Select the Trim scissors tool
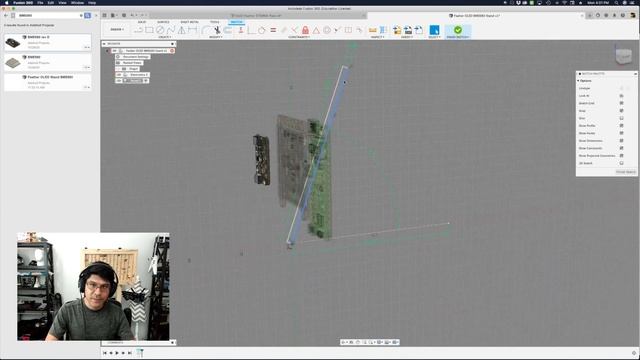This screenshot has height=360, width=640. [217, 30]
